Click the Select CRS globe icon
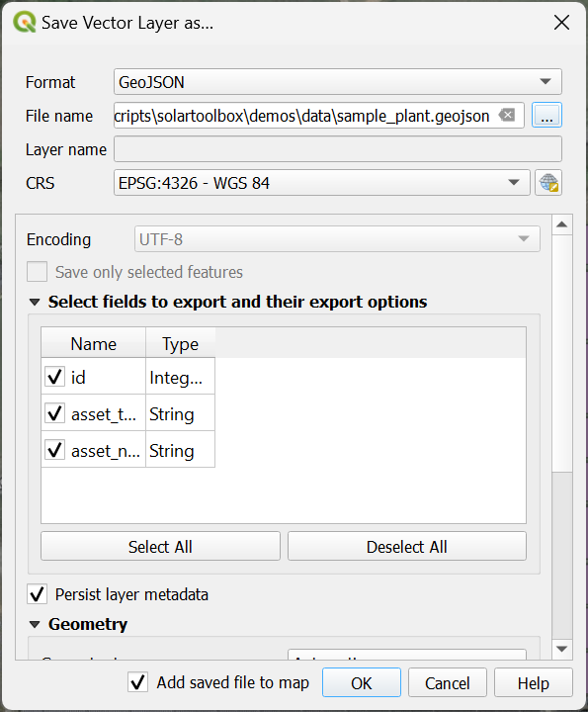The width and height of the screenshot is (588, 712). point(548,183)
